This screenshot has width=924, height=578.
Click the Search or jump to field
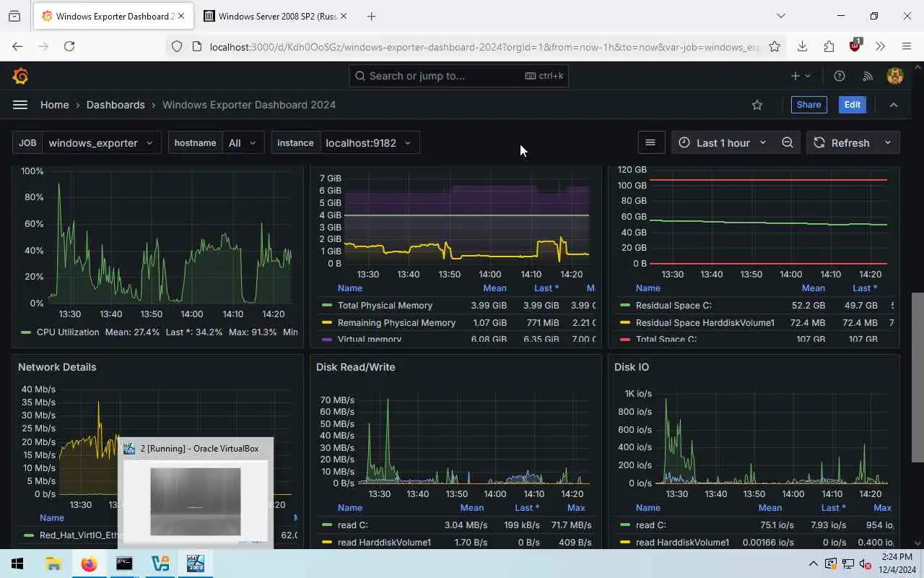pyautogui.click(x=458, y=76)
